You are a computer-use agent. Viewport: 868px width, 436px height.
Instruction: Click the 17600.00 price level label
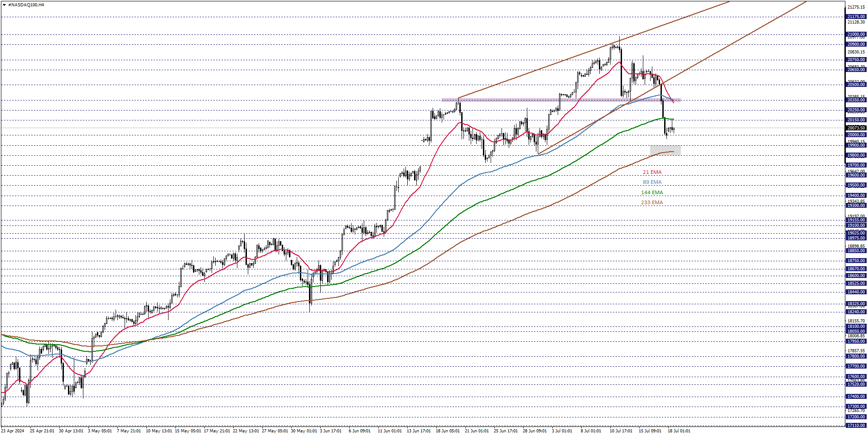pos(856,377)
